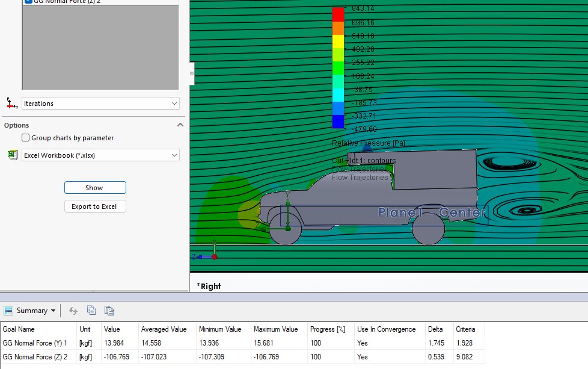Click the delta value 0.539

[436, 357]
